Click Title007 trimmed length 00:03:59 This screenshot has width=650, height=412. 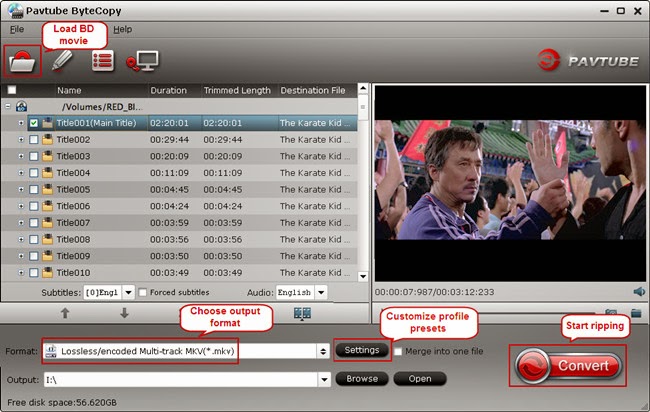[223, 223]
